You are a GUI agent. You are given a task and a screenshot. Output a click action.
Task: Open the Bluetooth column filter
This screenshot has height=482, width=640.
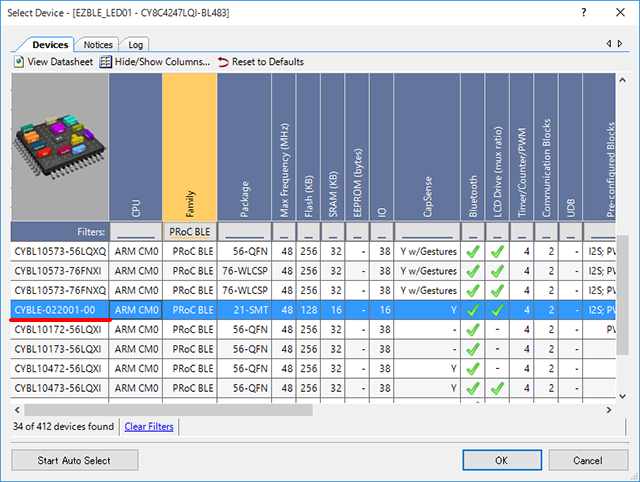[473, 232]
